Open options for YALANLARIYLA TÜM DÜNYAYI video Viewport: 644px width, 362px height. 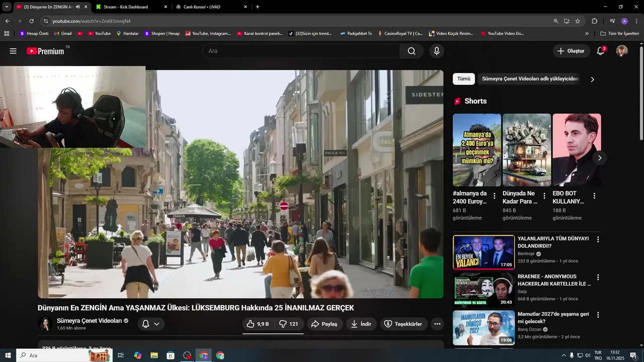point(598,240)
